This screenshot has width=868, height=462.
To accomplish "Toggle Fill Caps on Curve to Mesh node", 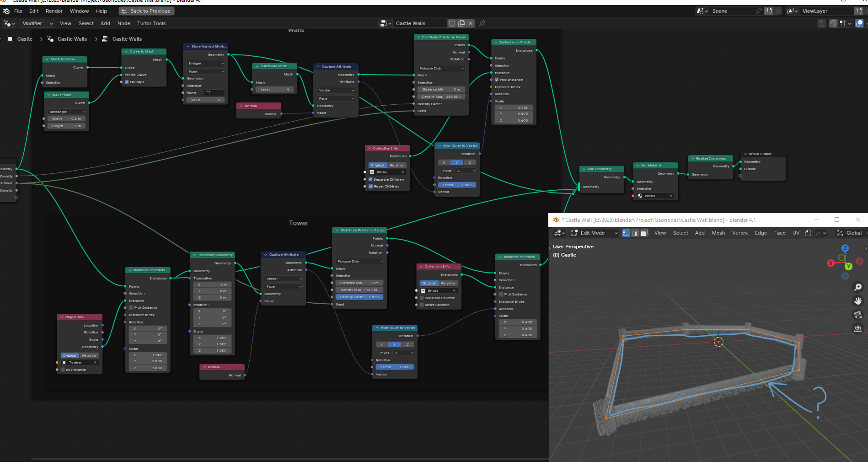I will pos(127,82).
